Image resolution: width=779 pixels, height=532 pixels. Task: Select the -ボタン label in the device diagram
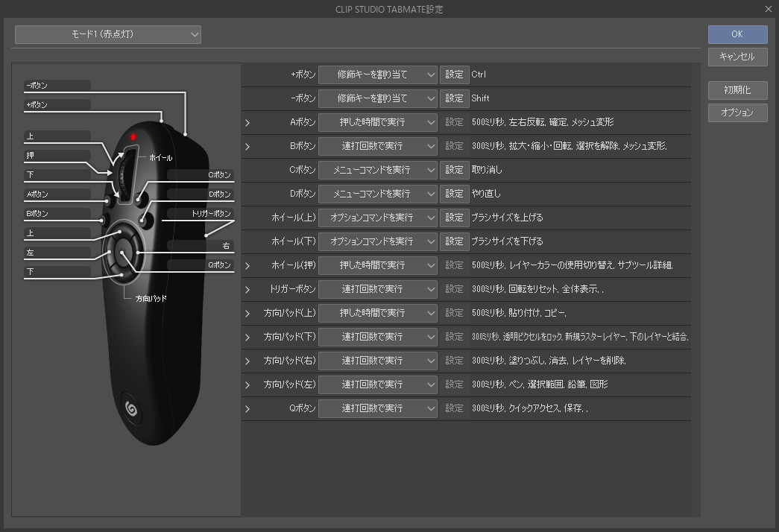[x=57, y=86]
